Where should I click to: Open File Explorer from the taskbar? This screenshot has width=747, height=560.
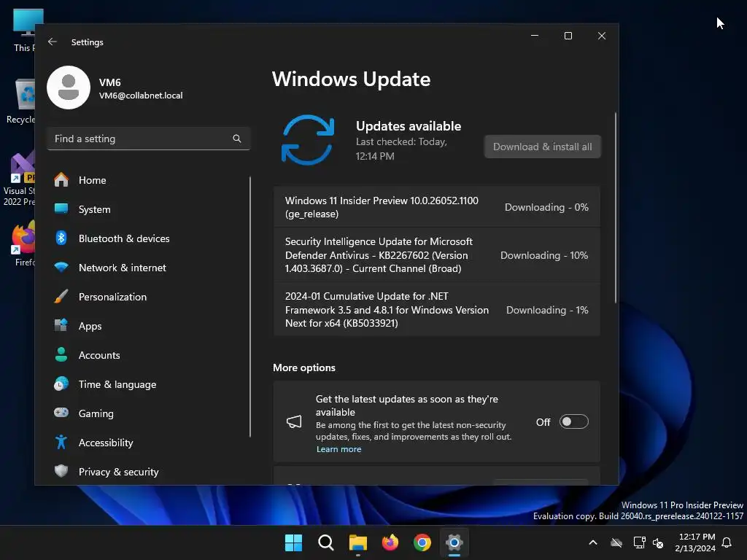[x=357, y=542]
